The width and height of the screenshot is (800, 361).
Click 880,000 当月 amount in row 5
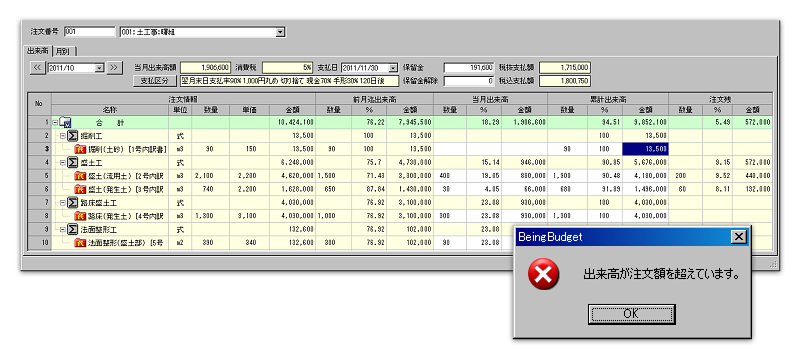[x=524, y=175]
